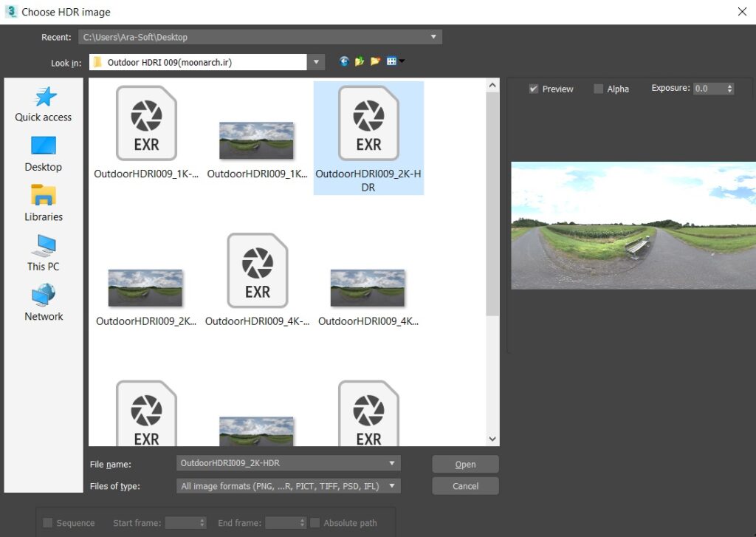Open Network in sidebar
Screen dimensions: 756x537
44,303
